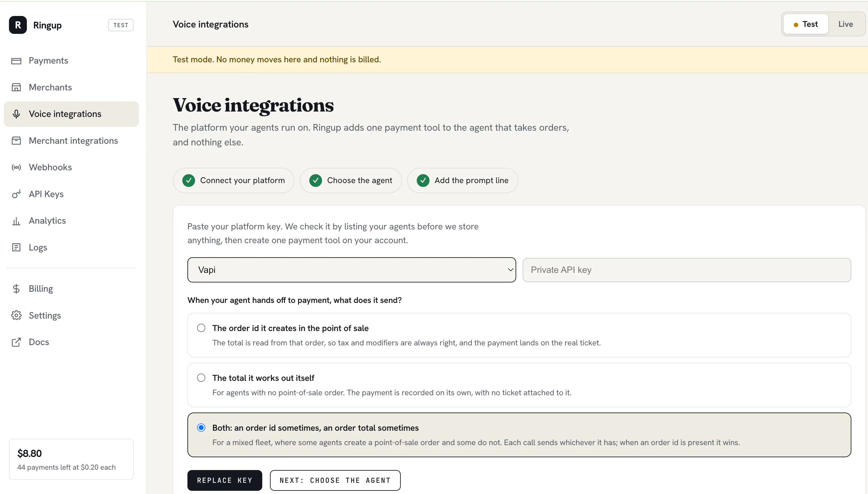Click the Analytics bar chart icon

pyautogui.click(x=16, y=221)
